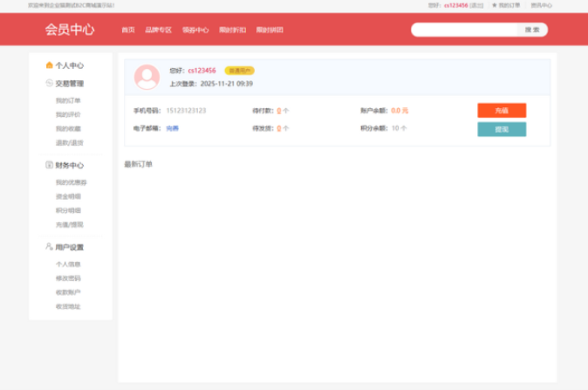Screen dimensions: 588x390
Task: Click the red cs123456 name in profile card
Action: 202,71
